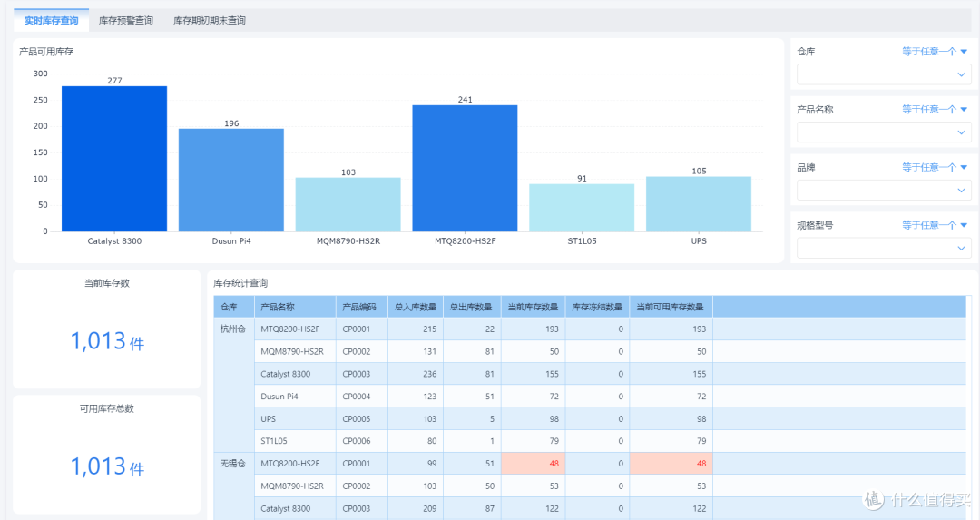The image size is (980, 520).
Task: Expand the 仓库 filter dropdown box
Action: 884,74
